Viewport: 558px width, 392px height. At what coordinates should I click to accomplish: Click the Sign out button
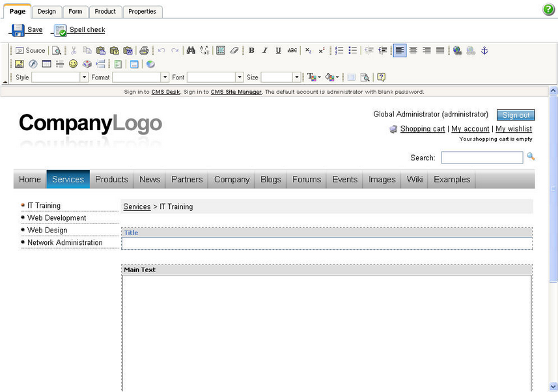click(x=516, y=115)
